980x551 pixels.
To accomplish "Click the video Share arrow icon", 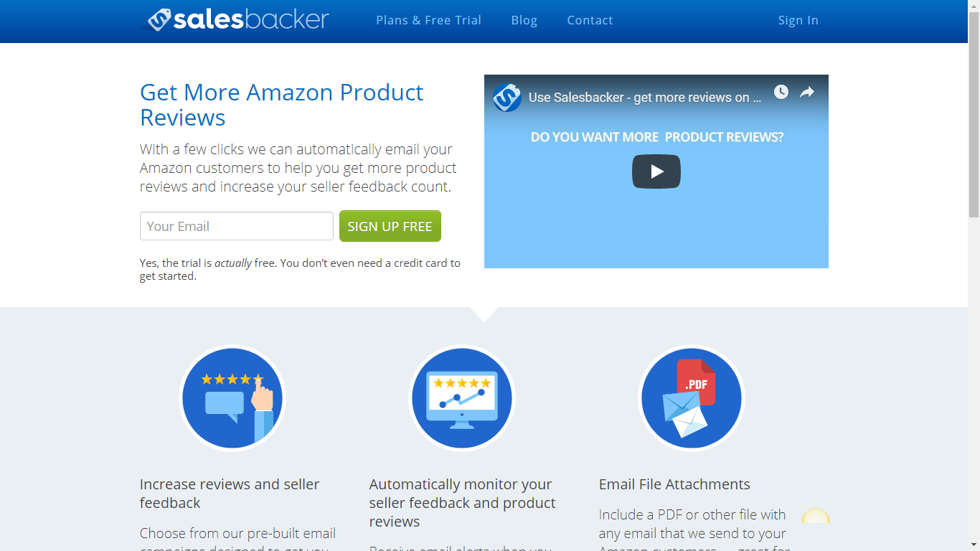I will point(807,92).
